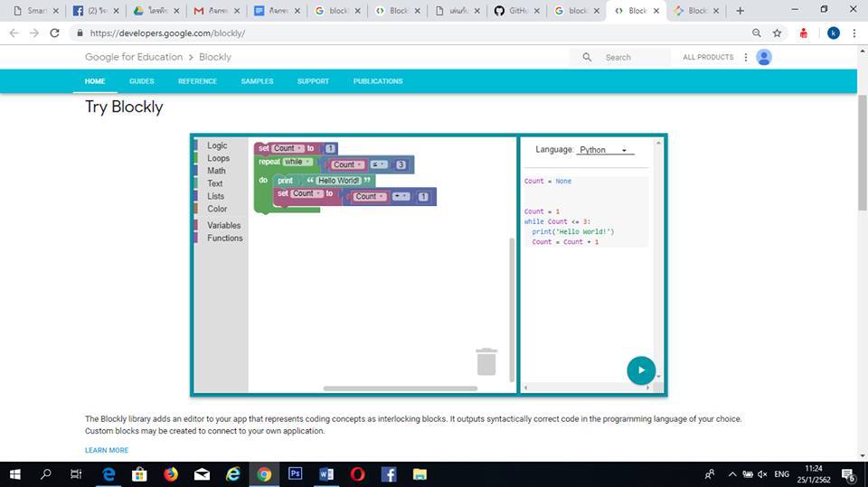Open the Variables block category
Image resolution: width=868 pixels, height=487 pixels.
pos(223,225)
